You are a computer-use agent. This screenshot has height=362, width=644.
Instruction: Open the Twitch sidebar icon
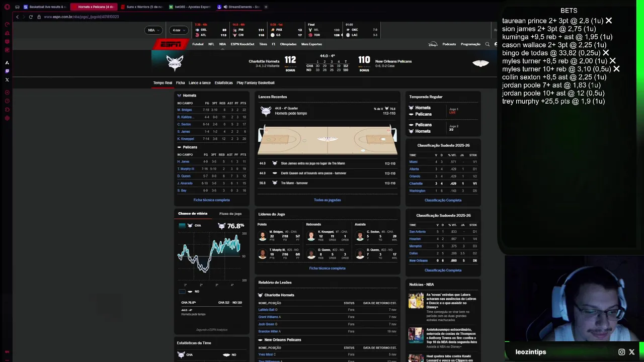tap(7, 71)
